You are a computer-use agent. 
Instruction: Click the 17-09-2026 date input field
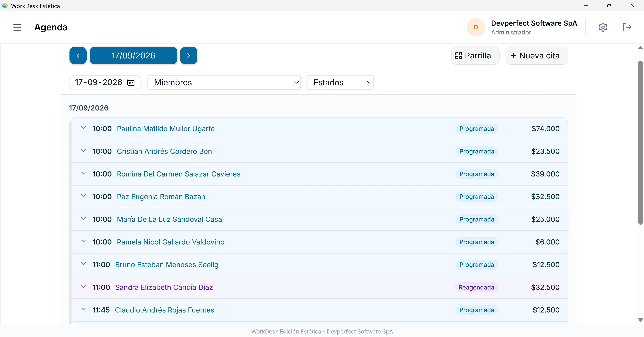point(105,82)
